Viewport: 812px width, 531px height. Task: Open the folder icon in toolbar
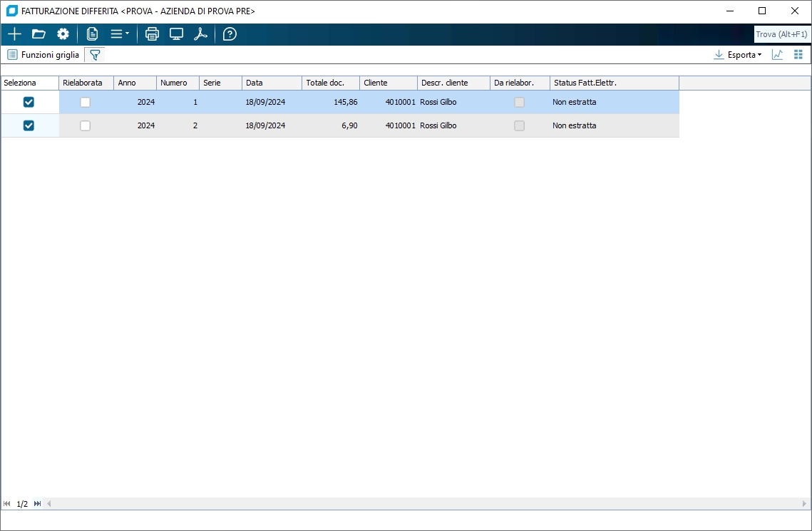[x=38, y=34]
